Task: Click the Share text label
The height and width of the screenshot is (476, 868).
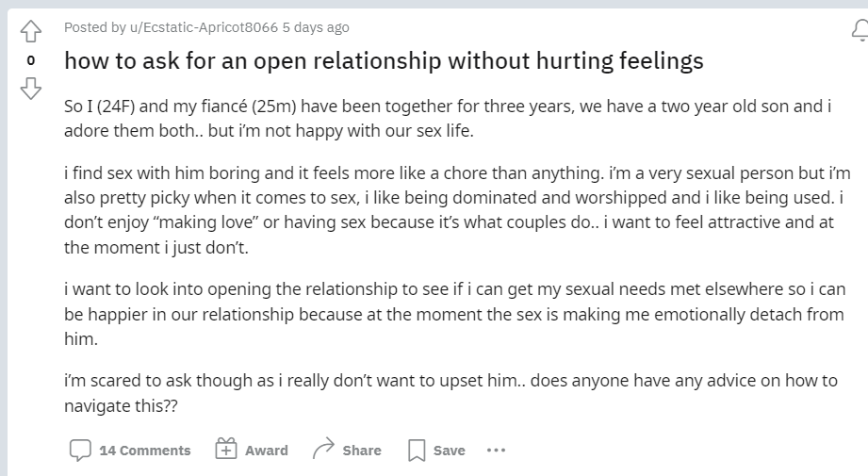Action: 362,451
